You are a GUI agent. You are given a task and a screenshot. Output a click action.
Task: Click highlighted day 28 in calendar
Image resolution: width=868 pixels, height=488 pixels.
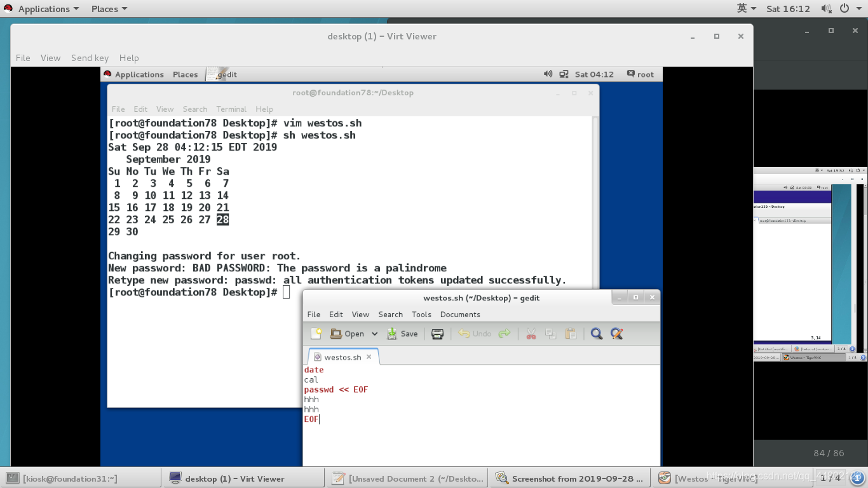click(222, 220)
